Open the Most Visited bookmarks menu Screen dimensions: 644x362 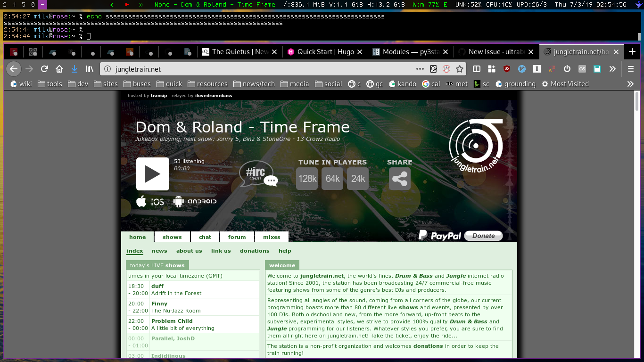[x=565, y=84]
